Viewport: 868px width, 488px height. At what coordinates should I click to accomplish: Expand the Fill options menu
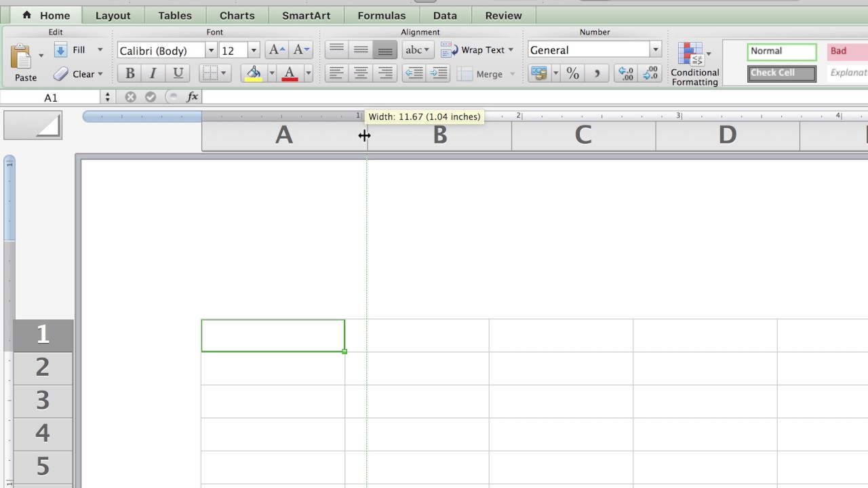100,49
